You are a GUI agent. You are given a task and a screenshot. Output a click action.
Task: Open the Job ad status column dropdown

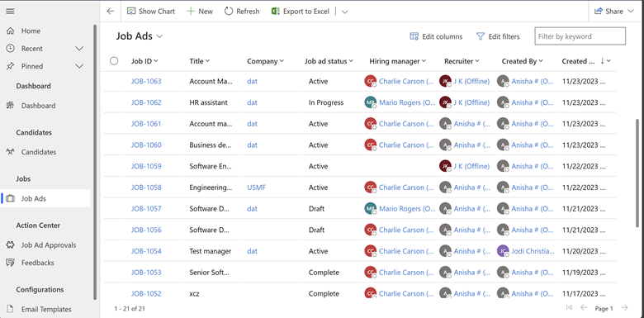pos(351,61)
